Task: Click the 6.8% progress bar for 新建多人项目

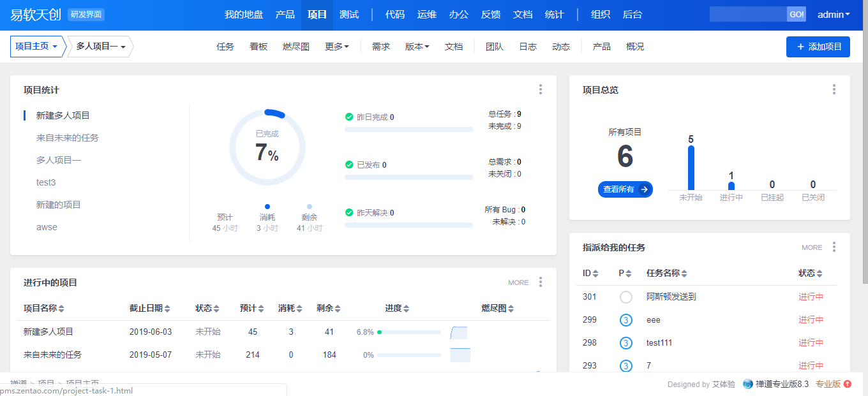Action: tap(409, 332)
